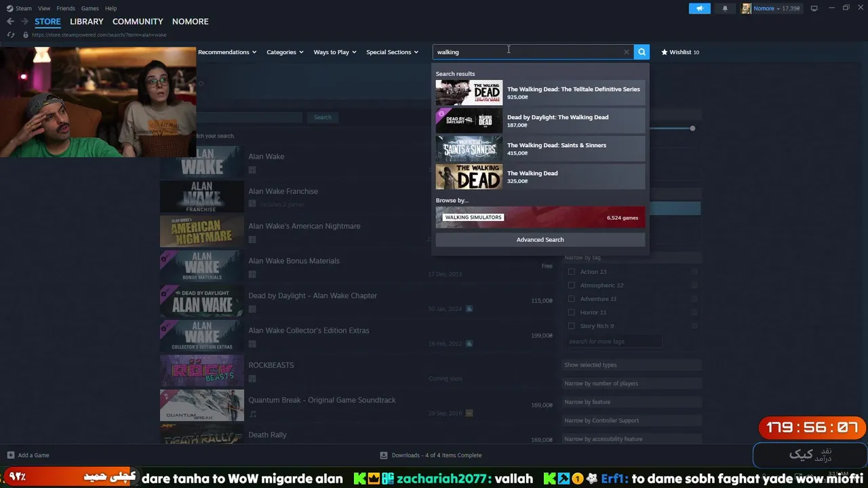The height and width of the screenshot is (488, 868).
Task: Exclude the Action tag via its right icon
Action: pos(694,272)
